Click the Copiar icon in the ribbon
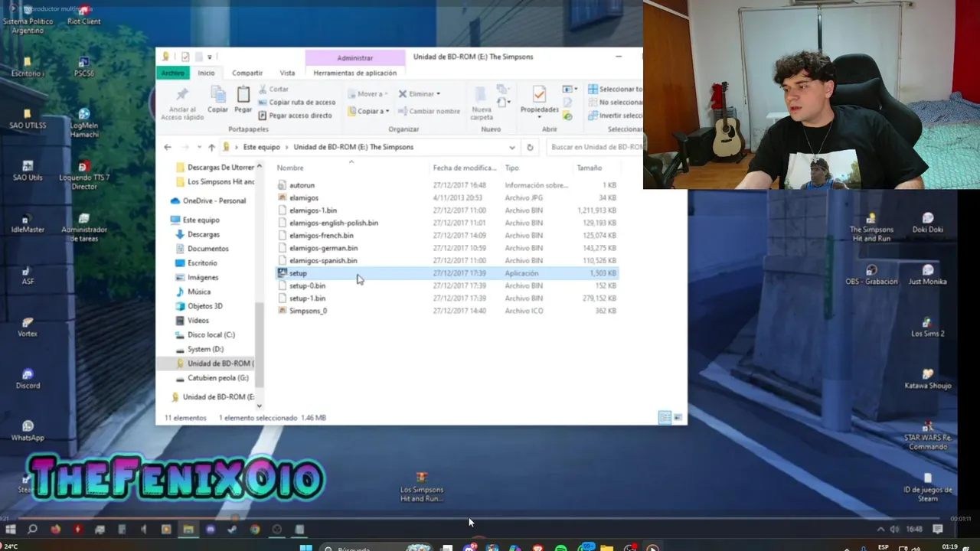 pyautogui.click(x=217, y=95)
